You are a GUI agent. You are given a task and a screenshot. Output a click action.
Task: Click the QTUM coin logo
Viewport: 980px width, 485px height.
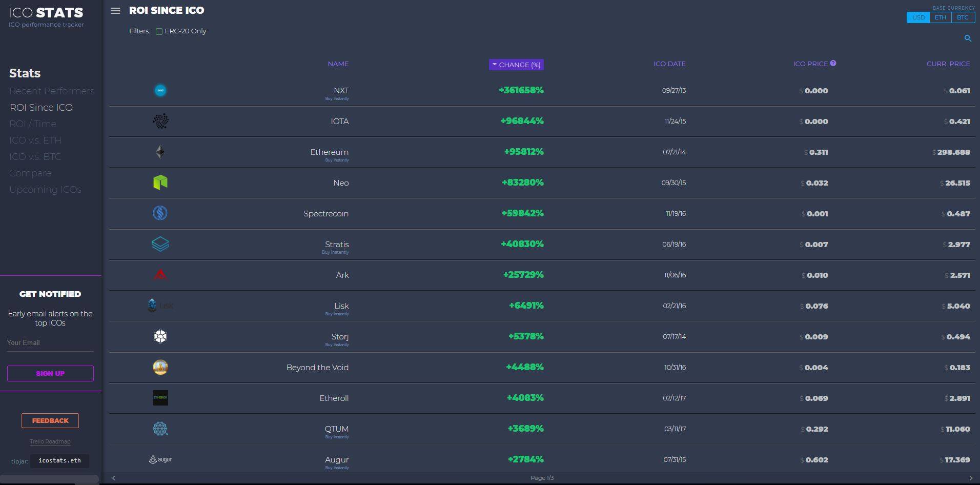point(160,429)
